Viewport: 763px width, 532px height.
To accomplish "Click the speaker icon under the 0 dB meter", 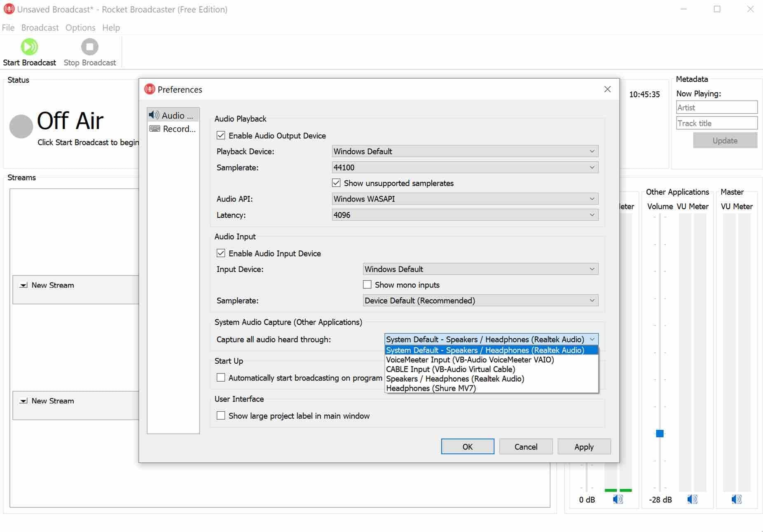I will (617, 499).
